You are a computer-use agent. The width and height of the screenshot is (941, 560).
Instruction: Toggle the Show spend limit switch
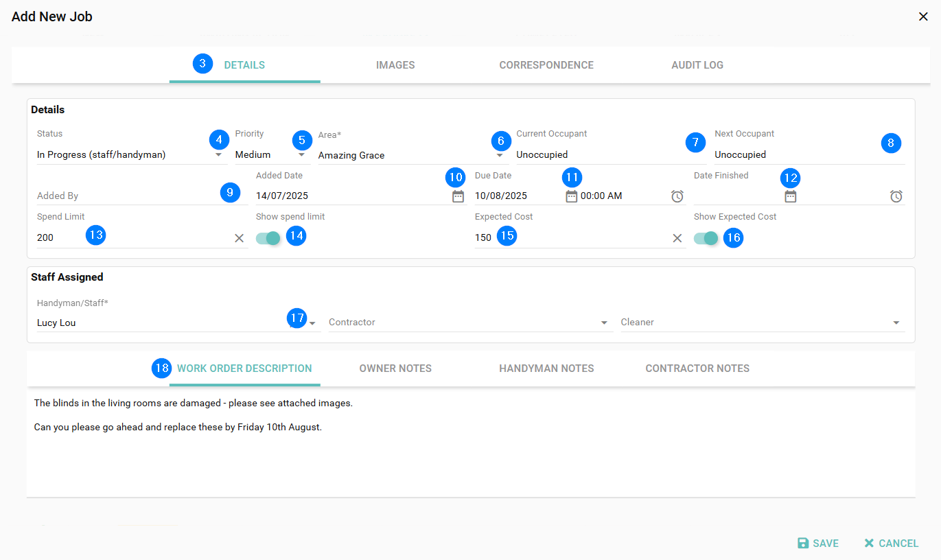pos(268,238)
